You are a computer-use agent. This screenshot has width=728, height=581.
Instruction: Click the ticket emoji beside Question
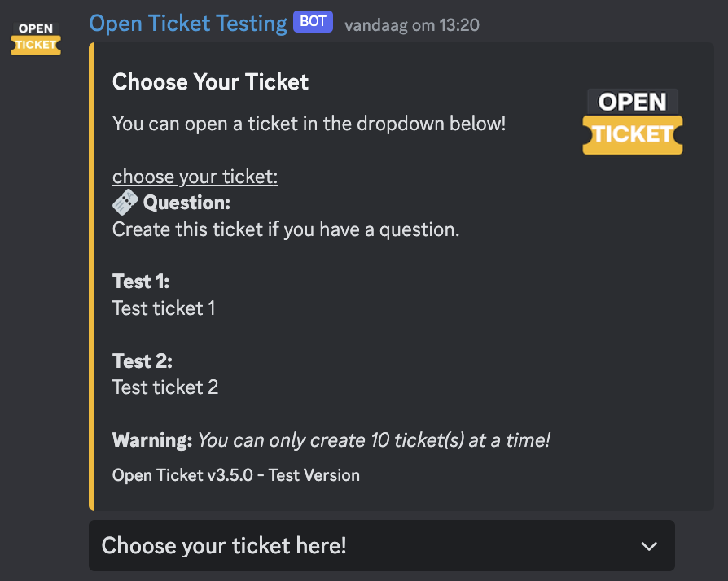125,203
